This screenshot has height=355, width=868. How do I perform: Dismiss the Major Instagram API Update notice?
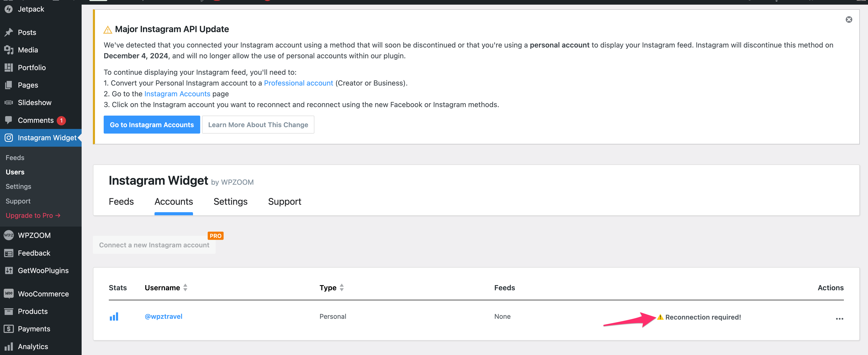click(849, 20)
